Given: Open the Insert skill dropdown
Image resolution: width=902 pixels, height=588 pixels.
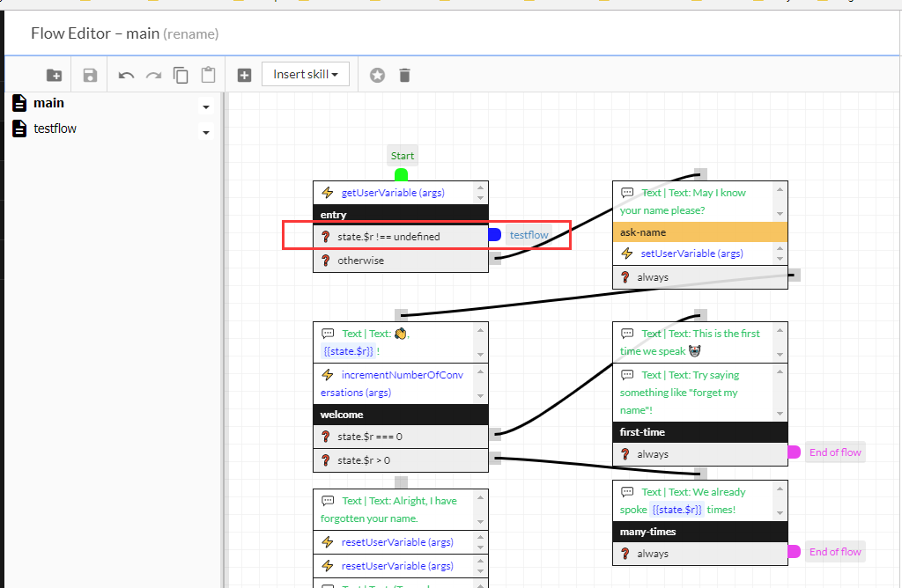Looking at the screenshot, I should (305, 75).
